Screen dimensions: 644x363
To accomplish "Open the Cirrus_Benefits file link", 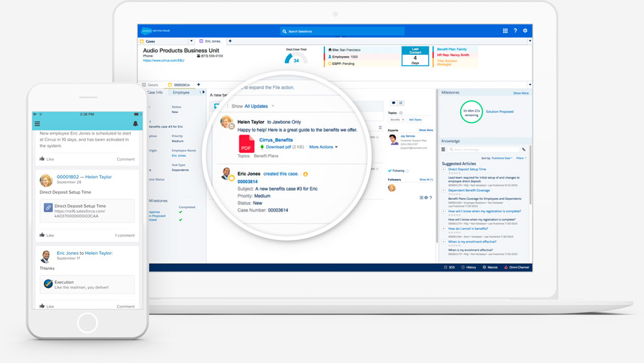I will [276, 140].
